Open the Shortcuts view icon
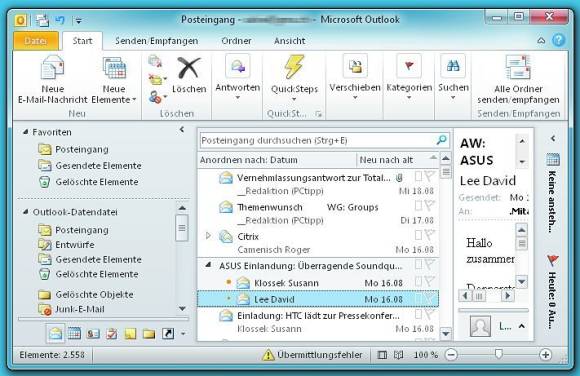The height and width of the screenshot is (376, 580). pyautogui.click(x=168, y=334)
